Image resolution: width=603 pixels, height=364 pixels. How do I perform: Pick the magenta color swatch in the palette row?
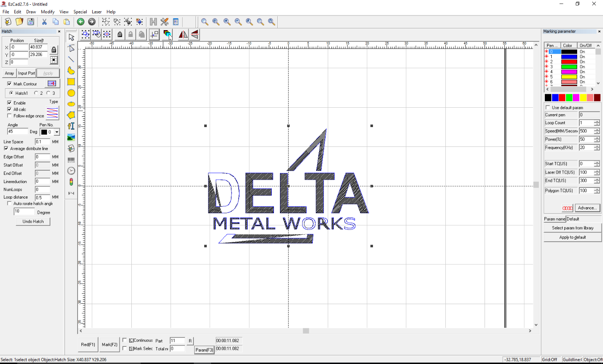click(x=576, y=98)
